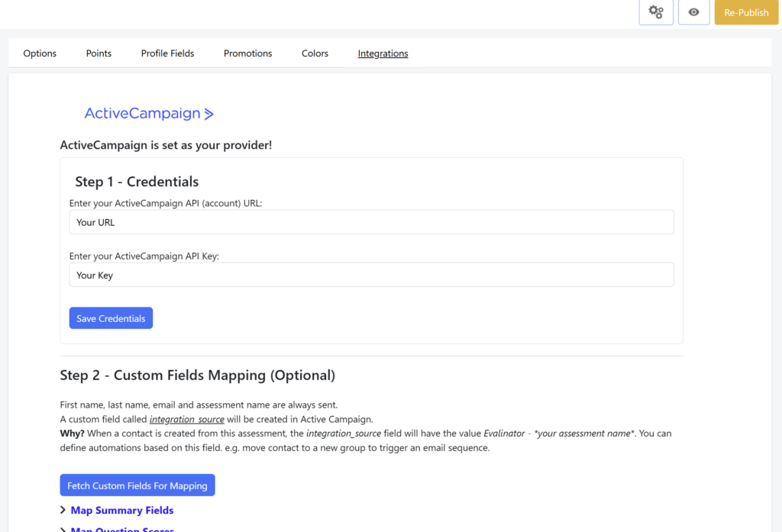Screen dimensions: 782x532
Task: Open the Profile Fields tab
Action: 167,53
